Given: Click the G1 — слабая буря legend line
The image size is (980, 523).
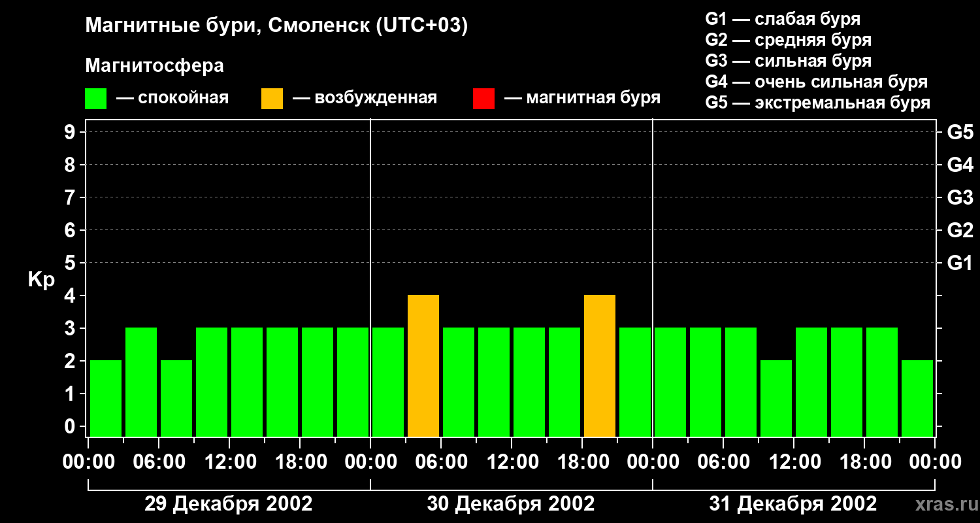Looking at the screenshot, I should [783, 18].
